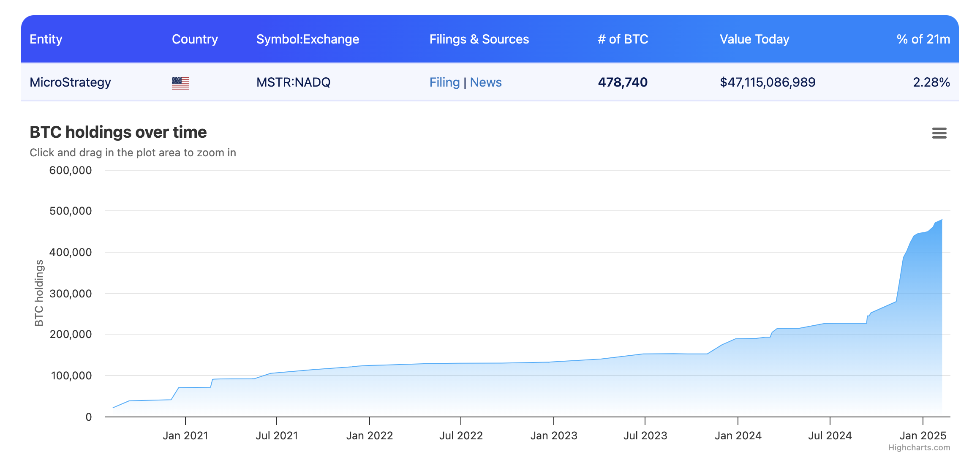
Task: Click the Country column header
Action: pos(195,39)
